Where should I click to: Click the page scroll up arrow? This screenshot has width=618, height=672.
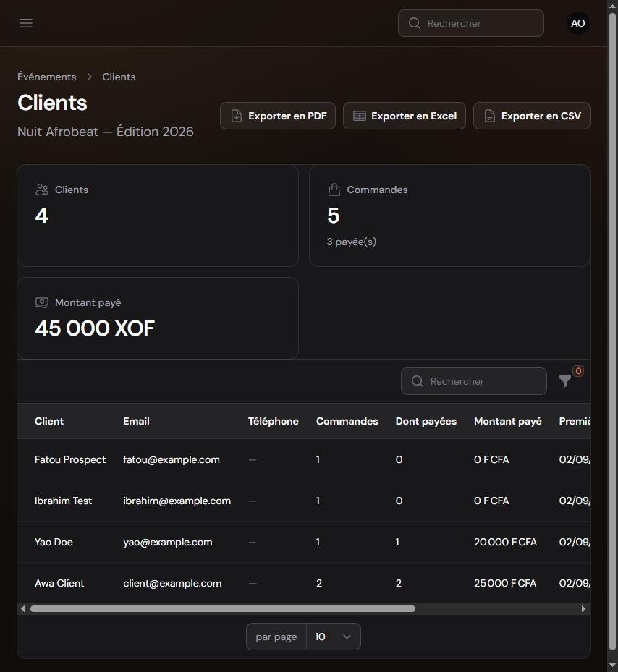pyautogui.click(x=612, y=5)
